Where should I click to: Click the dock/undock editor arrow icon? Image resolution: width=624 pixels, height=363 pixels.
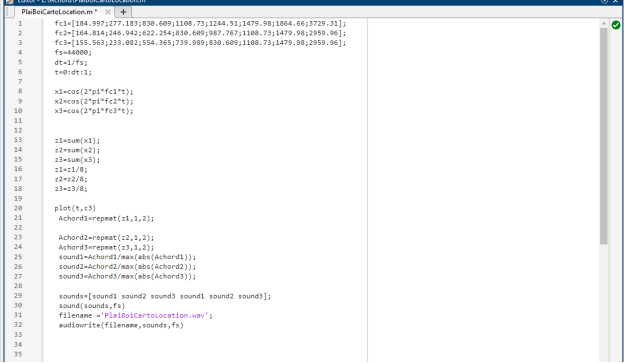tap(604, 2)
